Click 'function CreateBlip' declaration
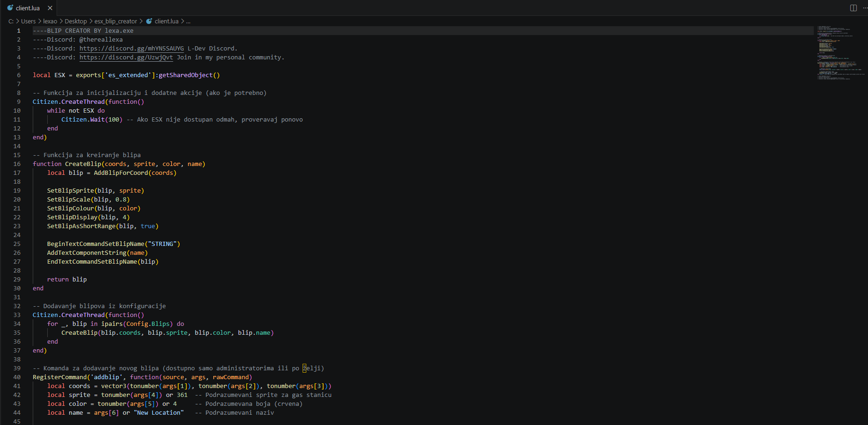The image size is (868, 425). pos(67,164)
